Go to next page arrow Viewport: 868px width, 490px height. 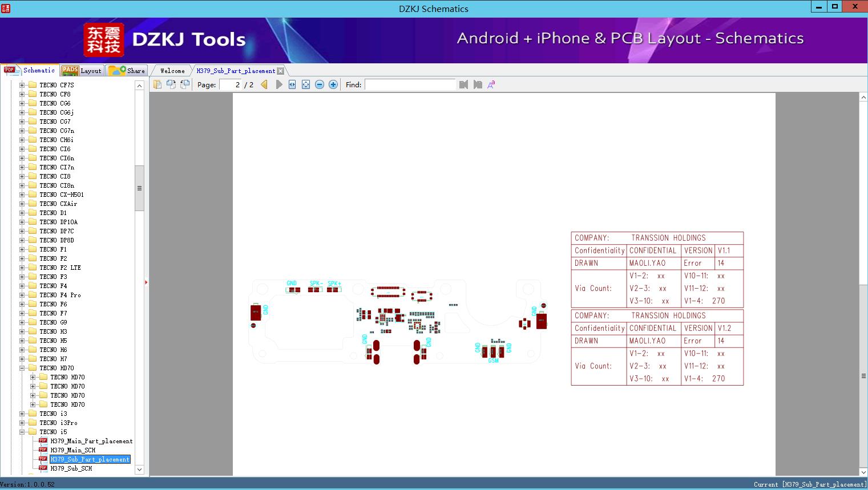278,84
